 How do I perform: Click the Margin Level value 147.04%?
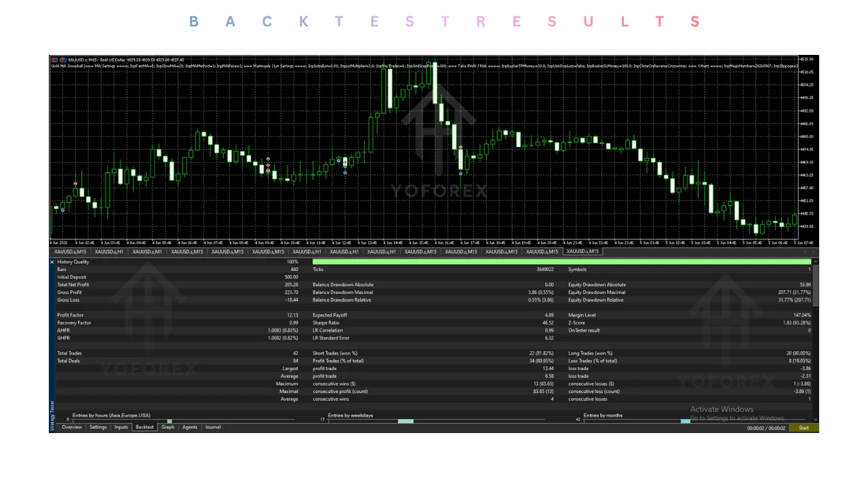click(802, 315)
